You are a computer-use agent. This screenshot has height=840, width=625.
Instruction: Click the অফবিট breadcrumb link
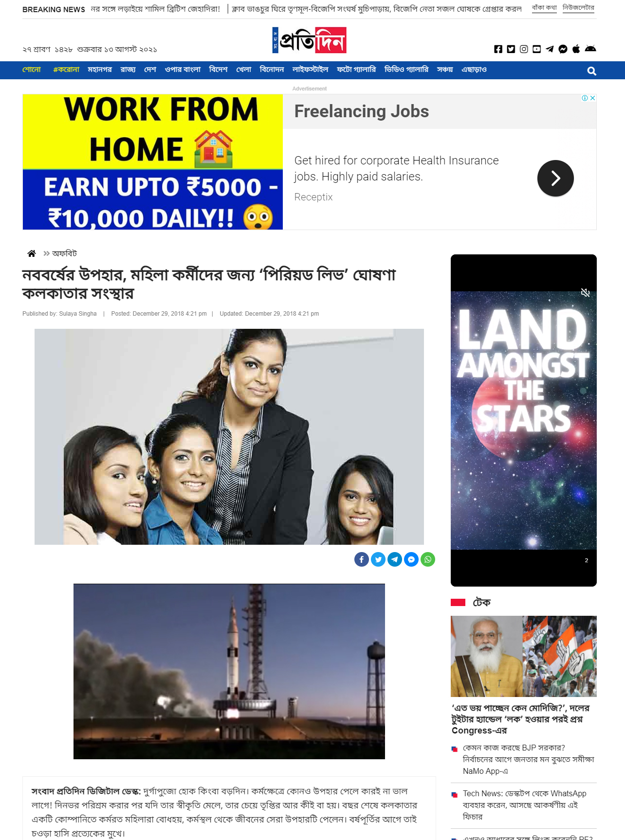click(x=64, y=253)
